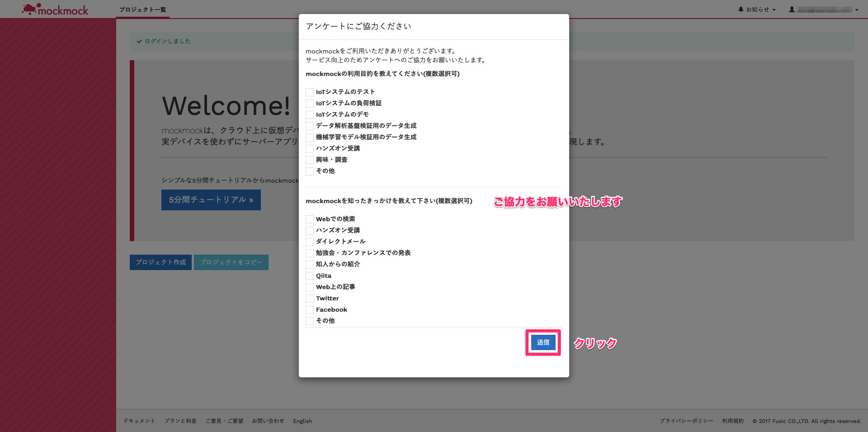This screenshot has width=868, height=432.
Task: Check the Facebook option
Action: pos(309,309)
